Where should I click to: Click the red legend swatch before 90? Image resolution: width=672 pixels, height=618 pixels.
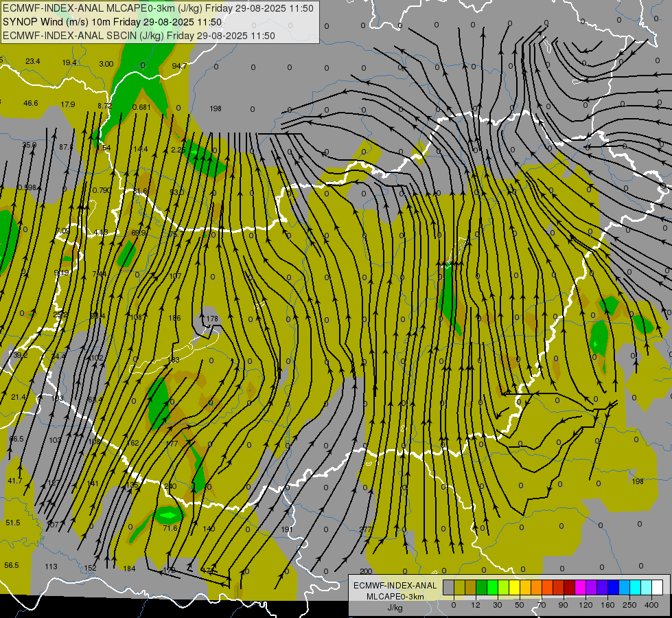(558, 588)
